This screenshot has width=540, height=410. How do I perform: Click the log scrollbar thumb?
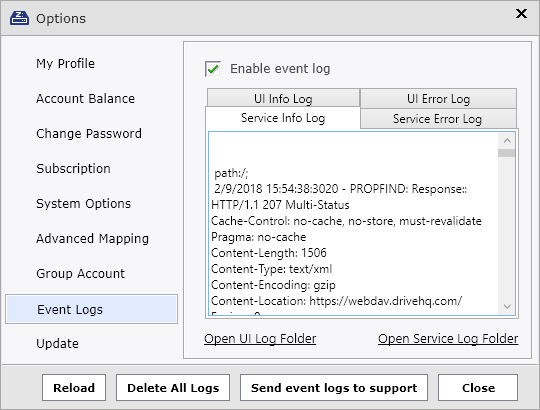[507, 153]
